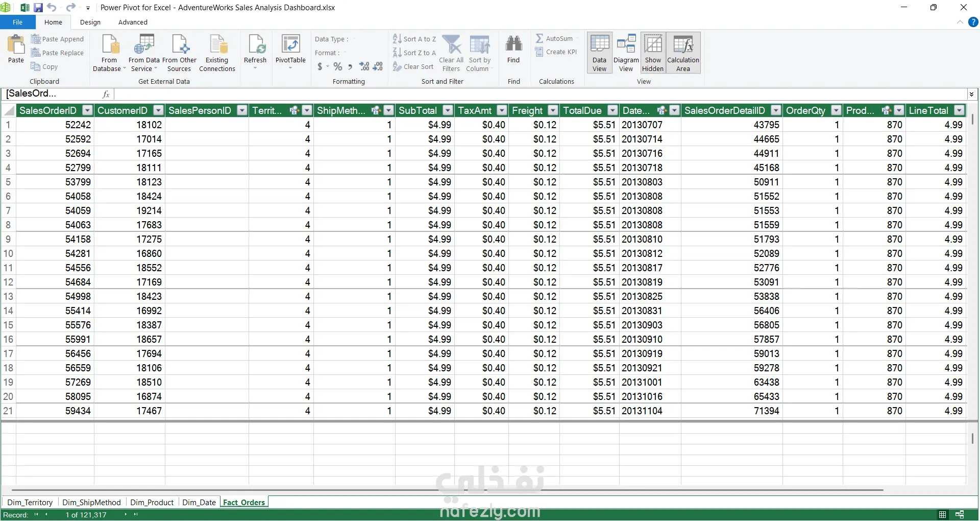Click the Paste Append button
Image resolution: width=980 pixels, height=521 pixels.
click(57, 39)
